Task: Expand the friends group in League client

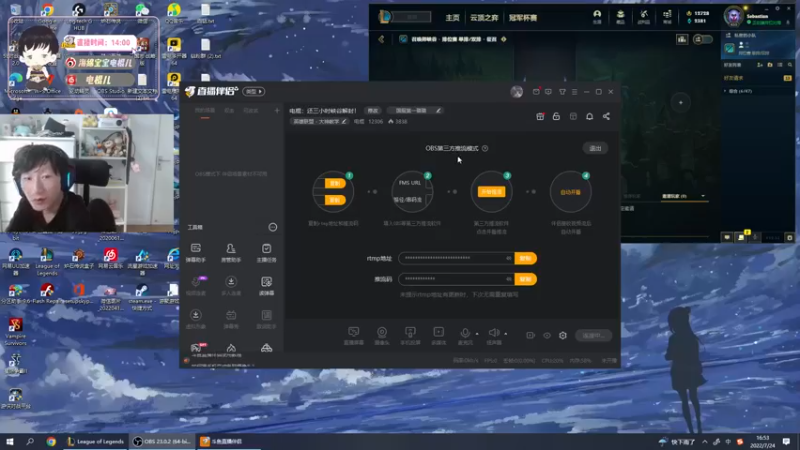Action: click(x=725, y=91)
